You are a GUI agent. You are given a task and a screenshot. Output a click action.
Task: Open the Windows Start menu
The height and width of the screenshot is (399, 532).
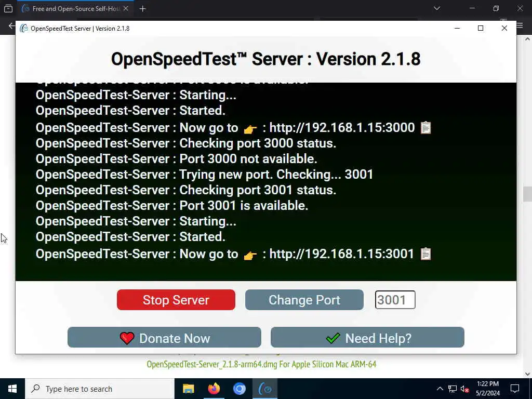pos(12,389)
